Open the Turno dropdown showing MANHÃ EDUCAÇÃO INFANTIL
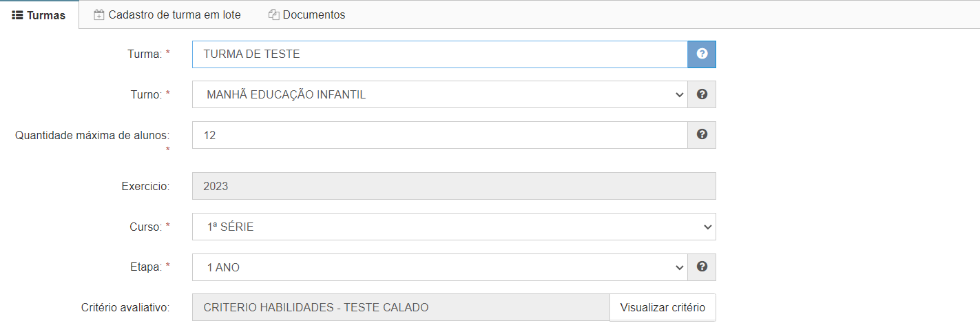Screen dimensions: 980x332 439,94
